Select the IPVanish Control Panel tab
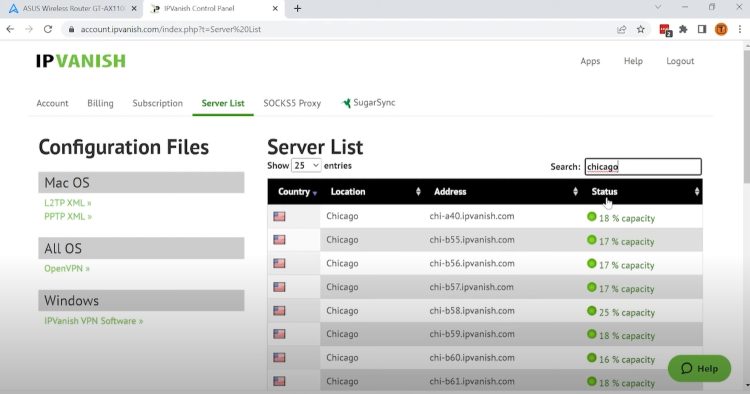The height and width of the screenshot is (394, 750). (x=214, y=9)
